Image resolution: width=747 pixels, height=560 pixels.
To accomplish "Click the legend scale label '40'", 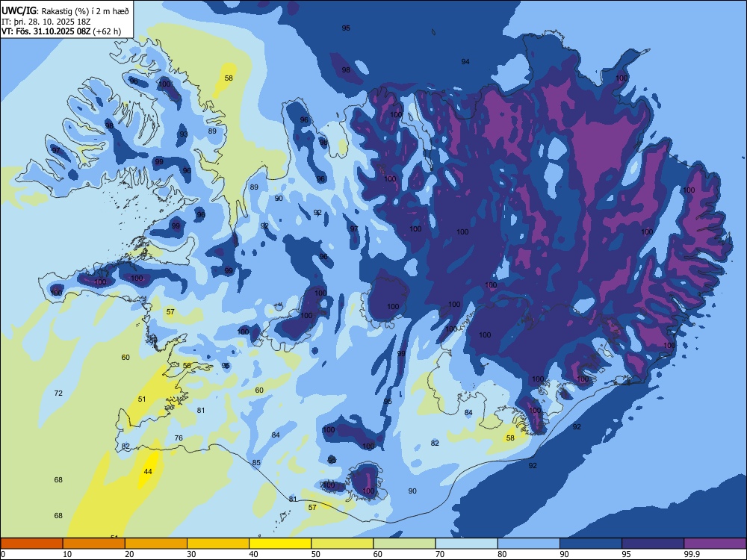I will [x=253, y=554].
